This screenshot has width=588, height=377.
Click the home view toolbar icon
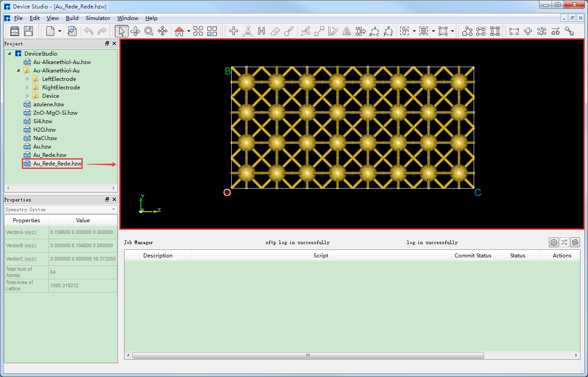(179, 31)
